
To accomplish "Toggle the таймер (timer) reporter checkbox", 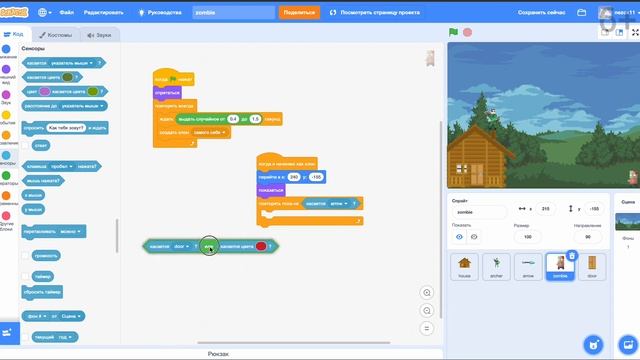I will [x=25, y=276].
